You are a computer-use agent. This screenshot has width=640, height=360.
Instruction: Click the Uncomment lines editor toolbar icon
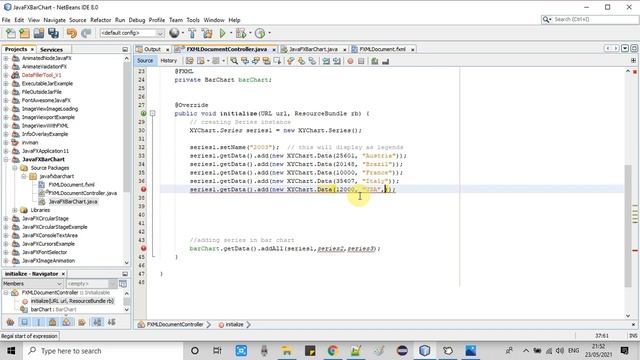coord(385,61)
